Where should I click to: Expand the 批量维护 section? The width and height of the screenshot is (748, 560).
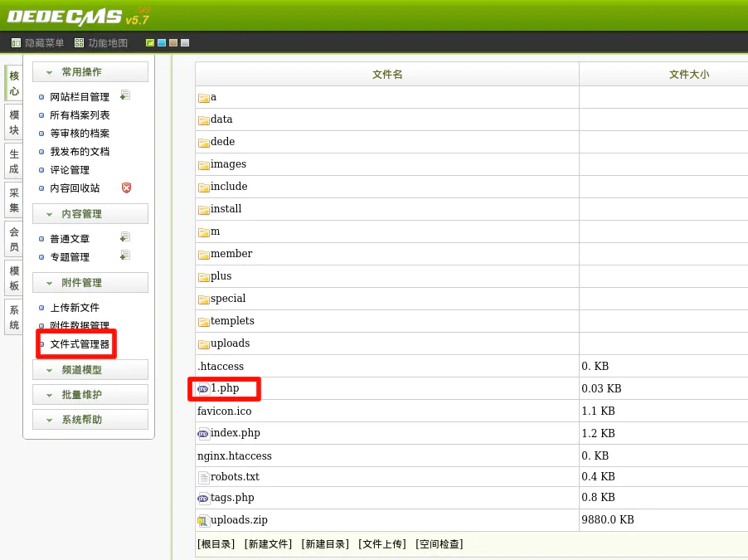pos(90,395)
